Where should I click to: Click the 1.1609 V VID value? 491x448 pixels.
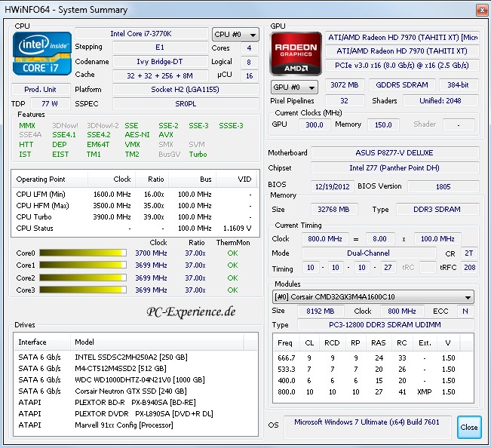pos(237,229)
